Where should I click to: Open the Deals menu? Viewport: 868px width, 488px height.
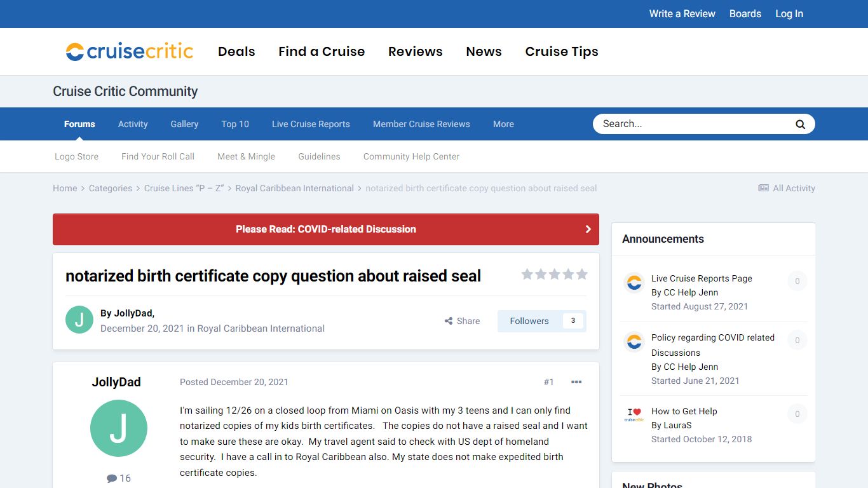pos(236,51)
